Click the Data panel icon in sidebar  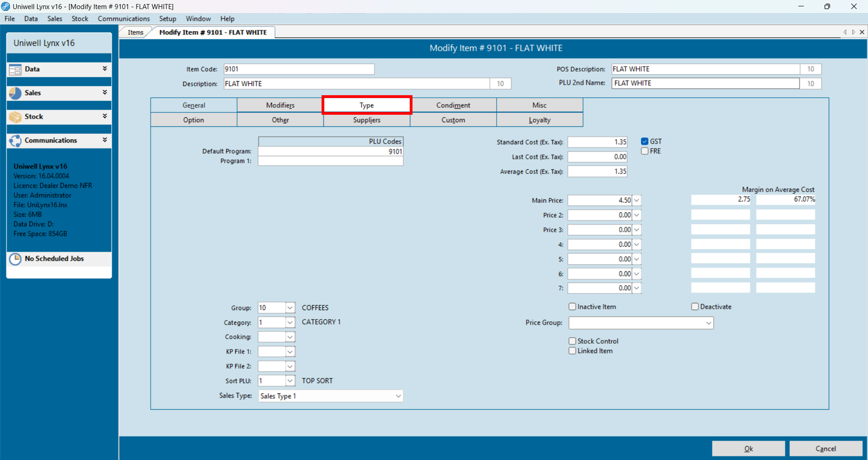(15, 70)
